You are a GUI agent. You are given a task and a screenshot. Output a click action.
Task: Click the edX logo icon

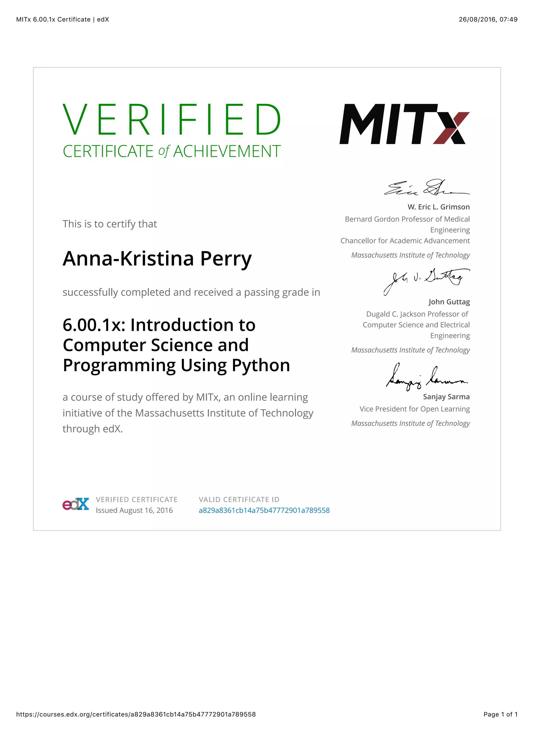tap(76, 504)
